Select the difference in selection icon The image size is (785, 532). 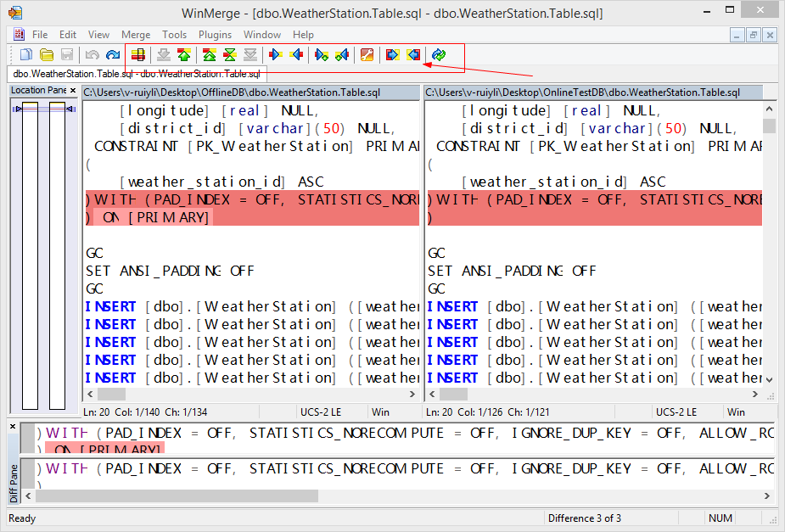(138, 55)
